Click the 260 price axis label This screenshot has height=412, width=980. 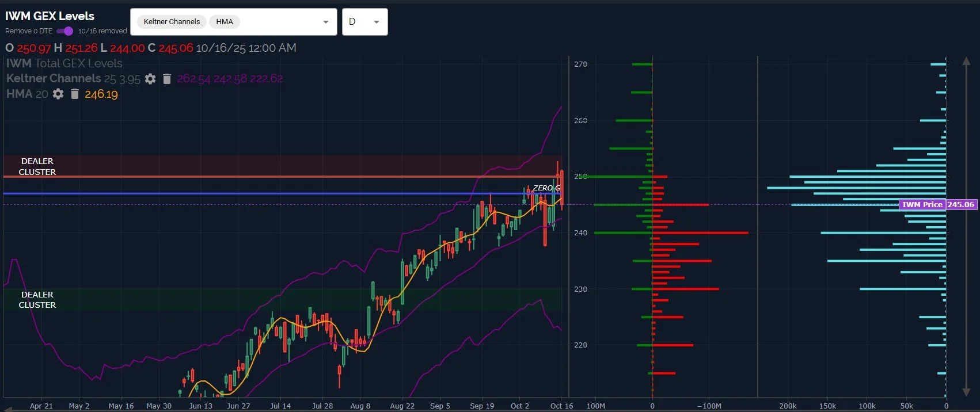pyautogui.click(x=580, y=121)
